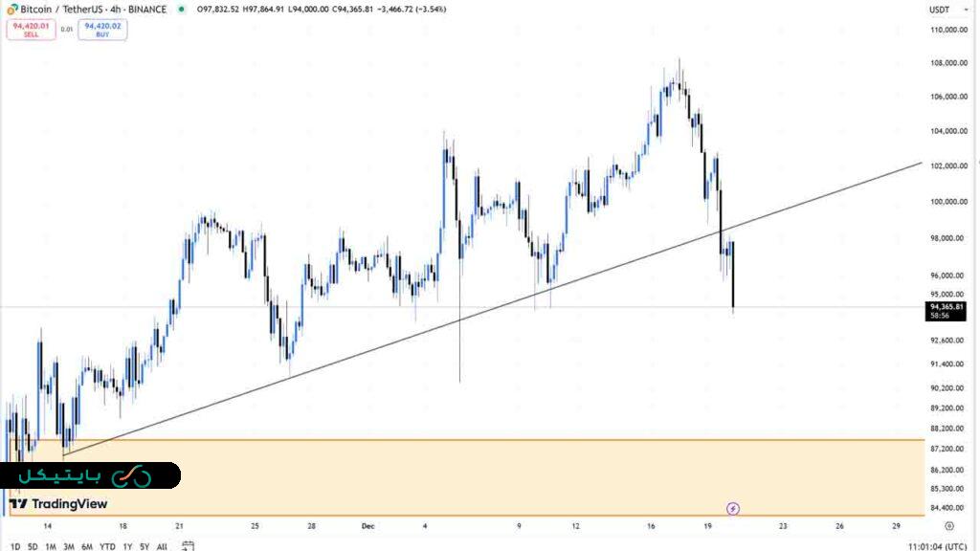Open the USDT currency dropdown
Viewport: 980px width, 551px height.
coord(939,10)
